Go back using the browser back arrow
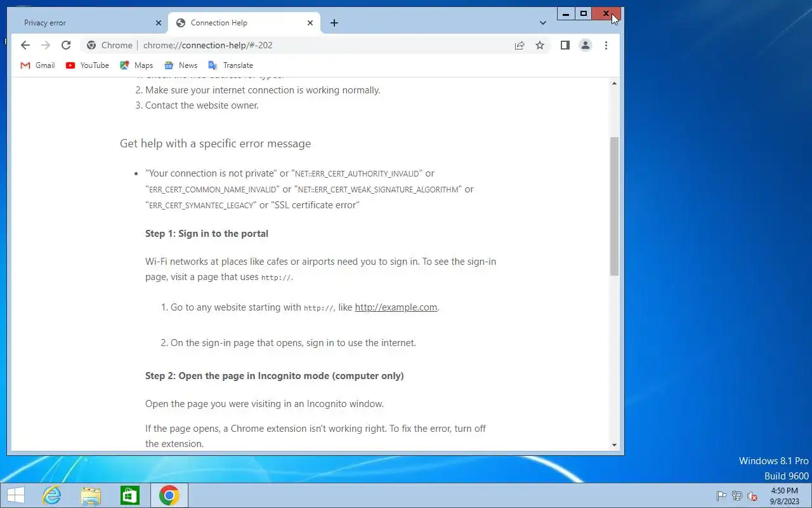 [x=25, y=45]
